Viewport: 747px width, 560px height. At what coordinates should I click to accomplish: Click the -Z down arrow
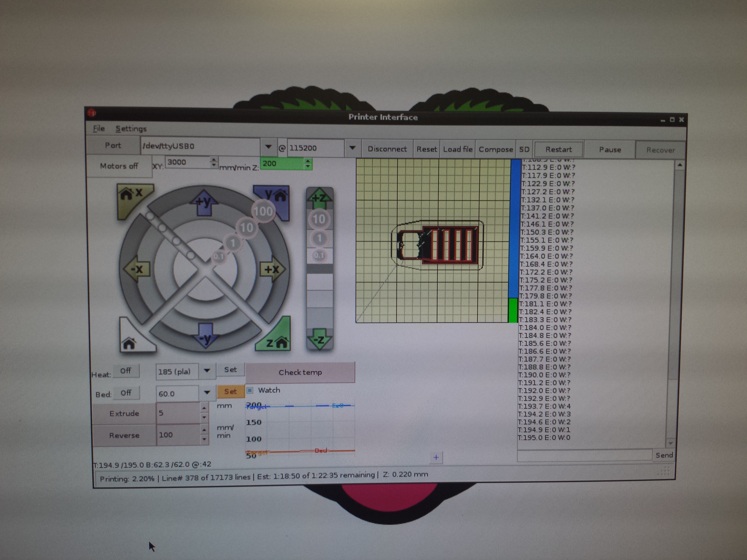point(319,339)
